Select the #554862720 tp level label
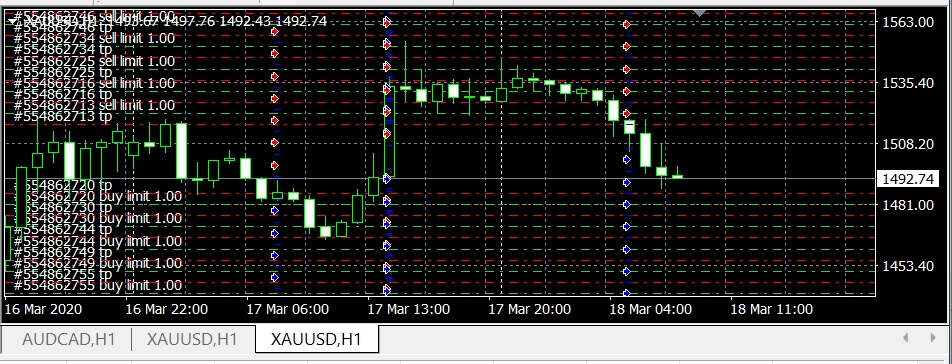952x364 pixels. pyautogui.click(x=63, y=184)
